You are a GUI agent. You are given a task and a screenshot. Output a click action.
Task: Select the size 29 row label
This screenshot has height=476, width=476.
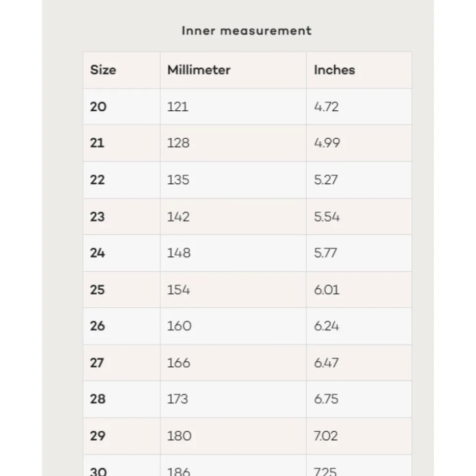pyautogui.click(x=98, y=436)
